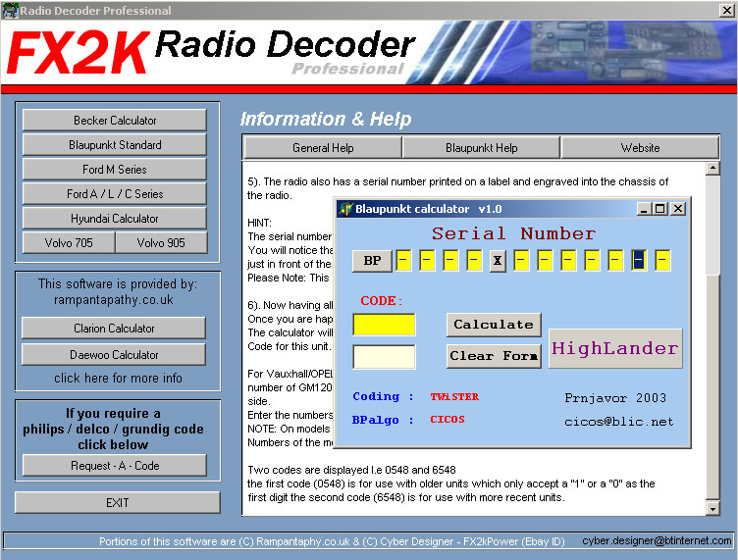Close the Blaupunkt calculator window

tap(678, 209)
